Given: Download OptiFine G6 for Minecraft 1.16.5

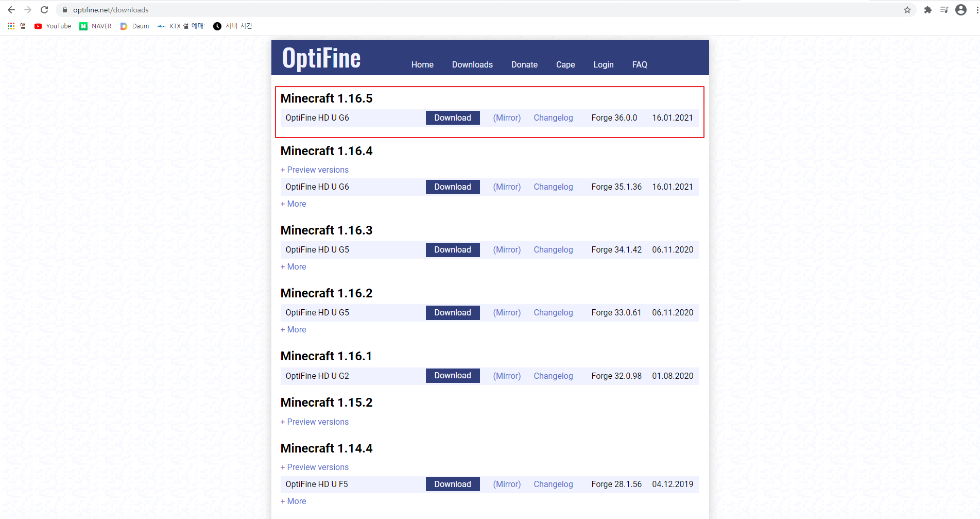Looking at the screenshot, I should click(453, 118).
